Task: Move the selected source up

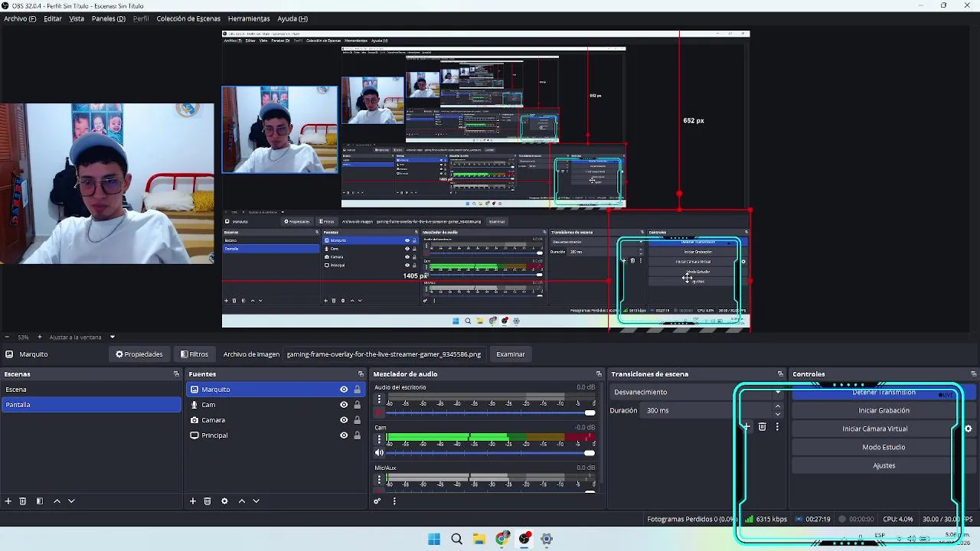Action: pos(242,501)
